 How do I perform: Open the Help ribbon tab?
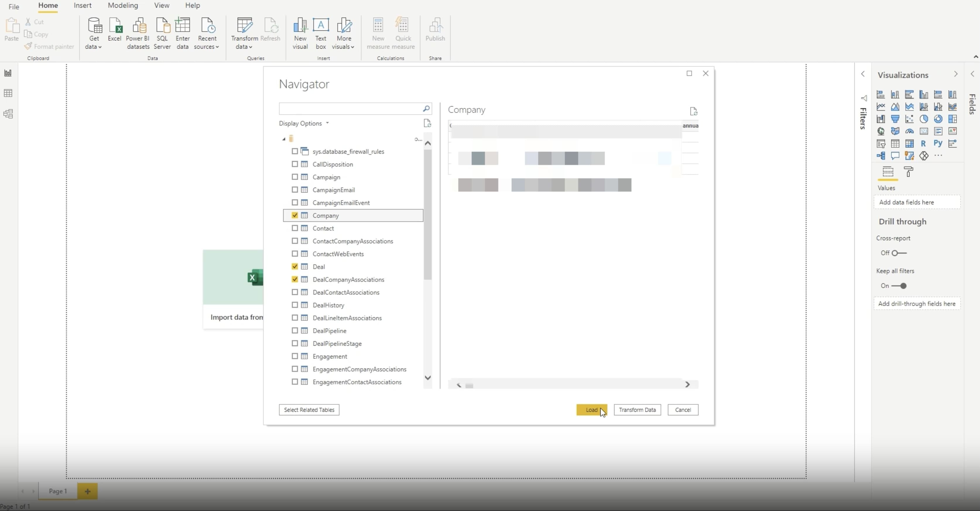(193, 5)
